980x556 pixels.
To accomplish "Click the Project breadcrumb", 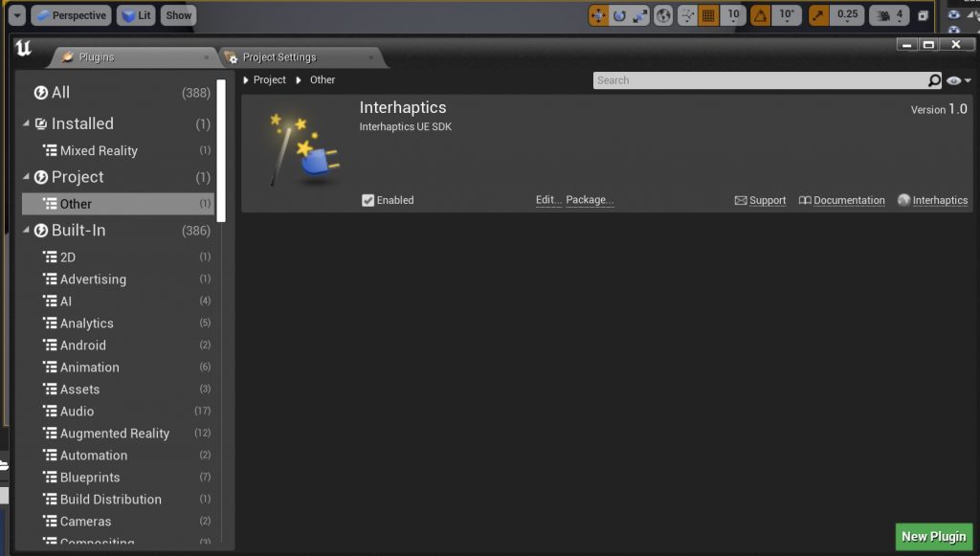I will click(x=269, y=80).
